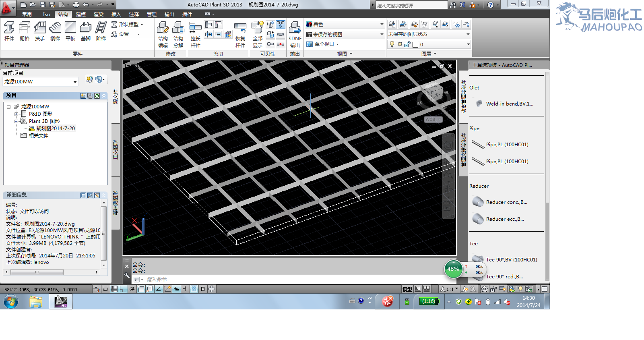The width and height of the screenshot is (644, 340).
Task: Switch to the 建模 ribbon tab
Action: click(x=81, y=14)
